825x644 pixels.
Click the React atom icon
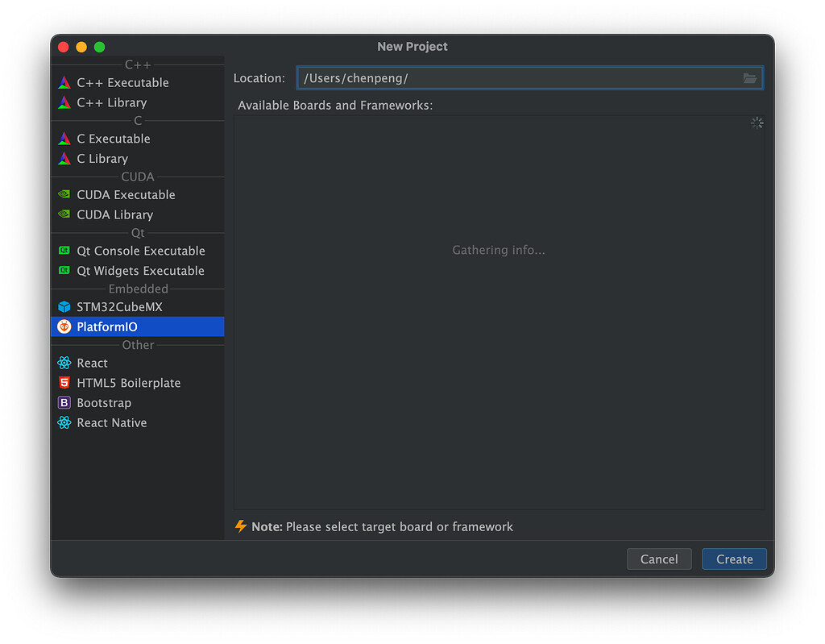coord(64,363)
